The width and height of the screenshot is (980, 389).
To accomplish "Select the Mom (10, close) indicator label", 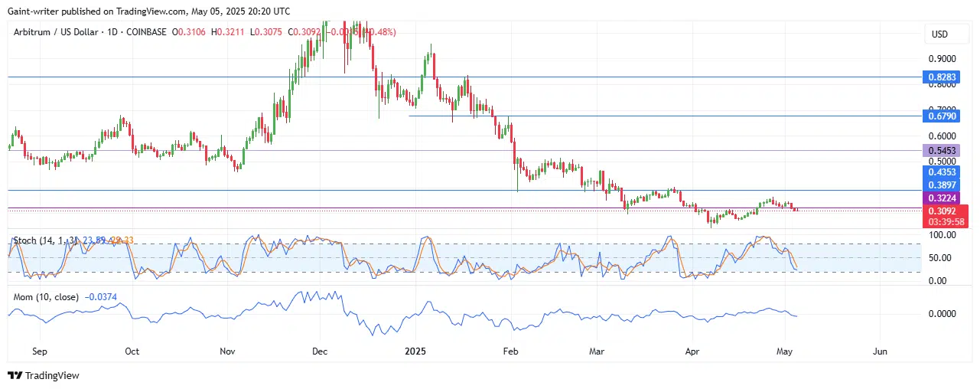I will (46, 296).
